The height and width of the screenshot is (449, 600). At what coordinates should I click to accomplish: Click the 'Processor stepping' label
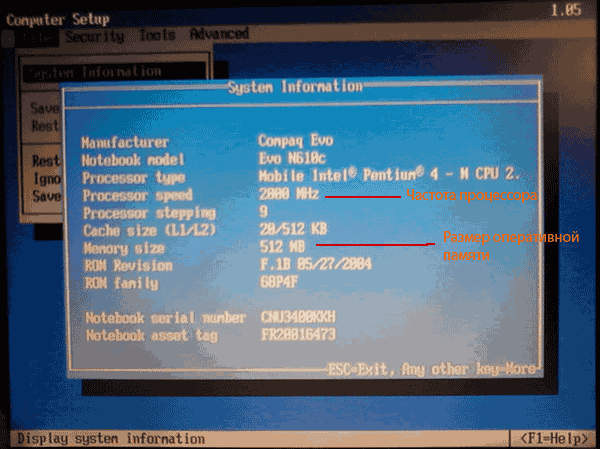pos(149,213)
